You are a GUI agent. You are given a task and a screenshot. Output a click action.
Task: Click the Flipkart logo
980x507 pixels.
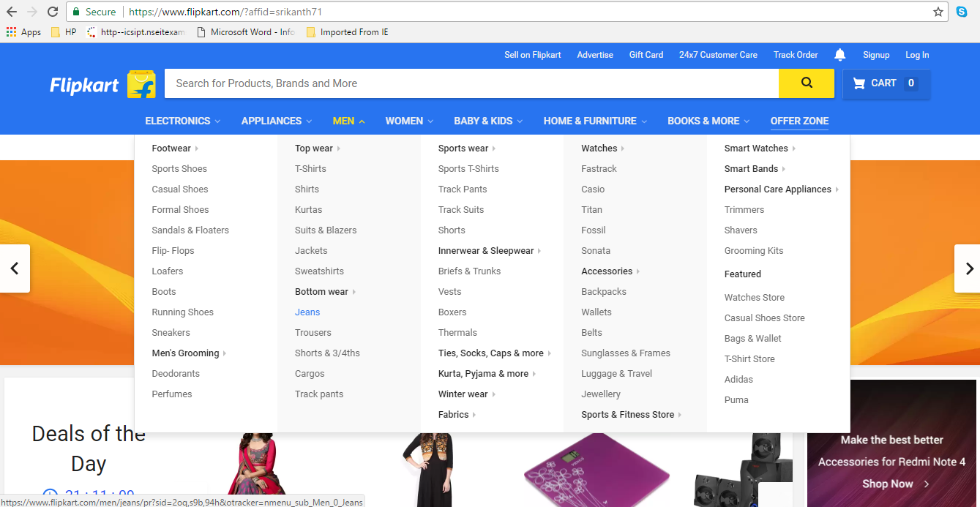tap(102, 84)
